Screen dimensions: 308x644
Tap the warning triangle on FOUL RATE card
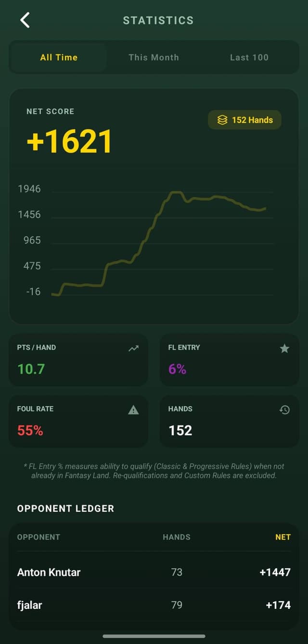[133, 409]
